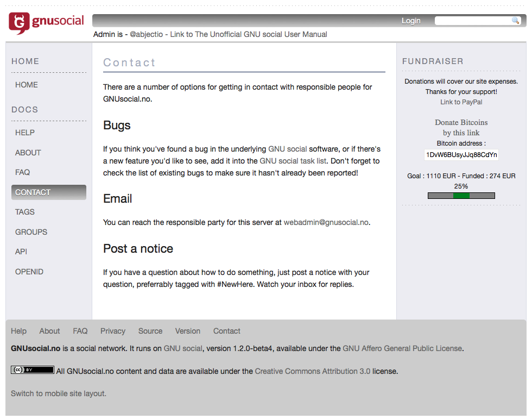
Task: Click the fundraiser progress bar
Action: point(461,196)
